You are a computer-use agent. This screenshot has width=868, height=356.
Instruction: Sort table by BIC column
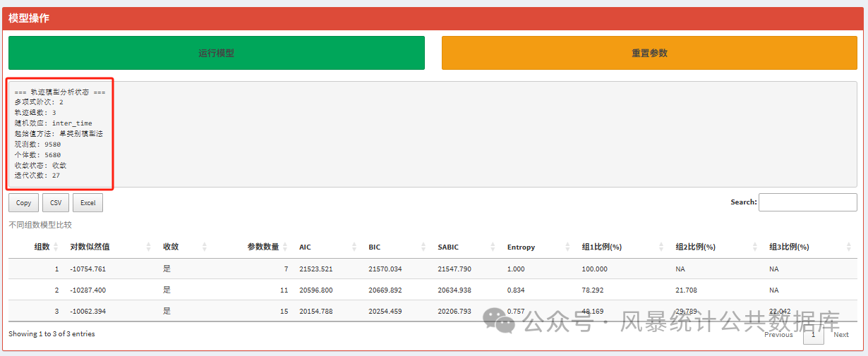pos(396,247)
